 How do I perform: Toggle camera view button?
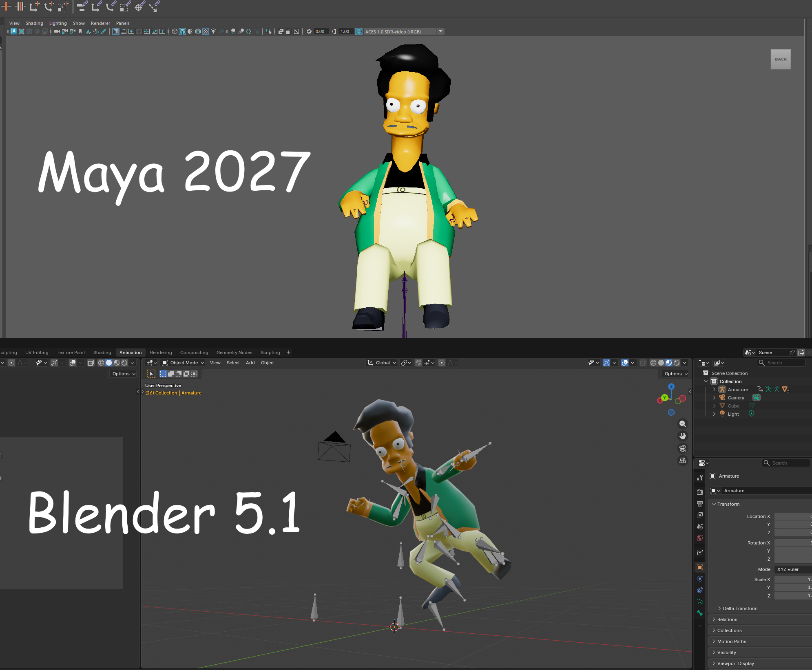682,448
